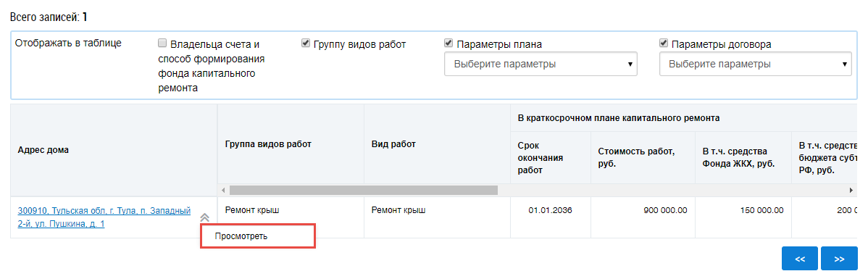Click the right arrow of horizontal scrollbar

coord(851,190)
